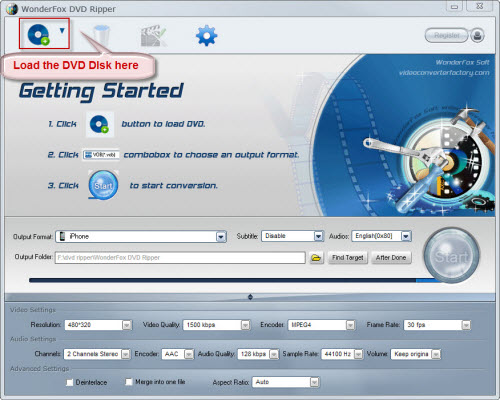The image size is (500, 400).
Task: Click the Find Target button
Action: [x=348, y=258]
